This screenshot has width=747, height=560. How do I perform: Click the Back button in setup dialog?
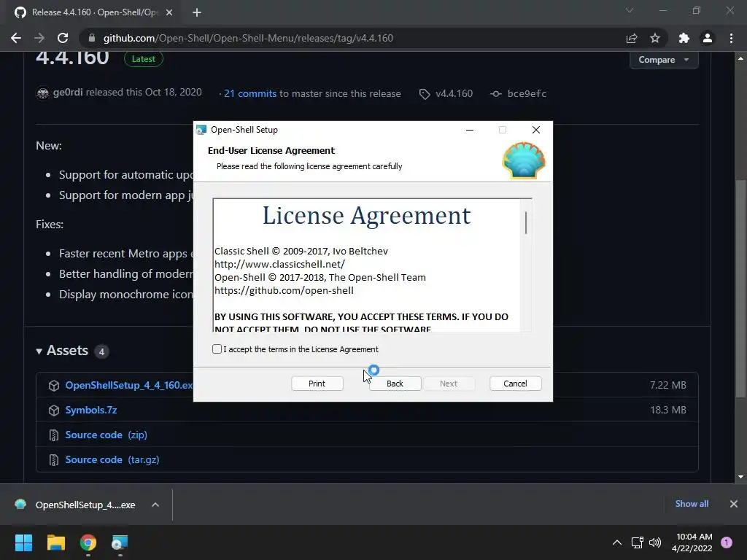[395, 384]
